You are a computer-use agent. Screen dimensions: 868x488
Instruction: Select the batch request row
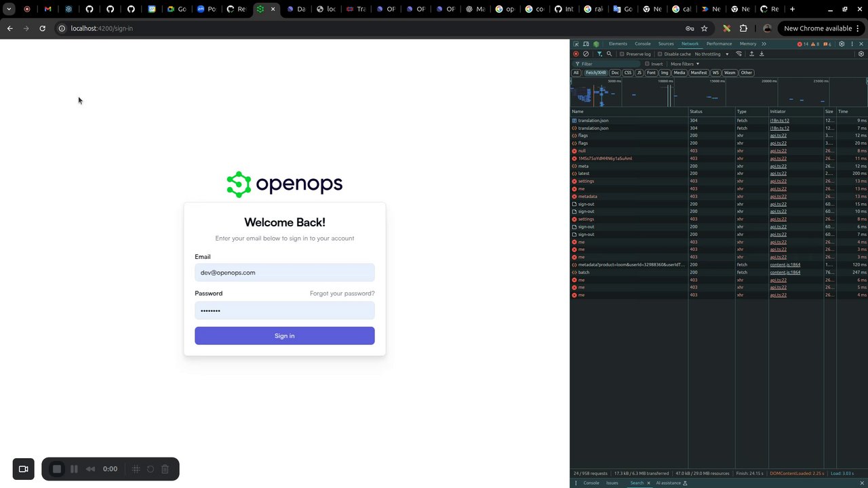click(x=719, y=272)
